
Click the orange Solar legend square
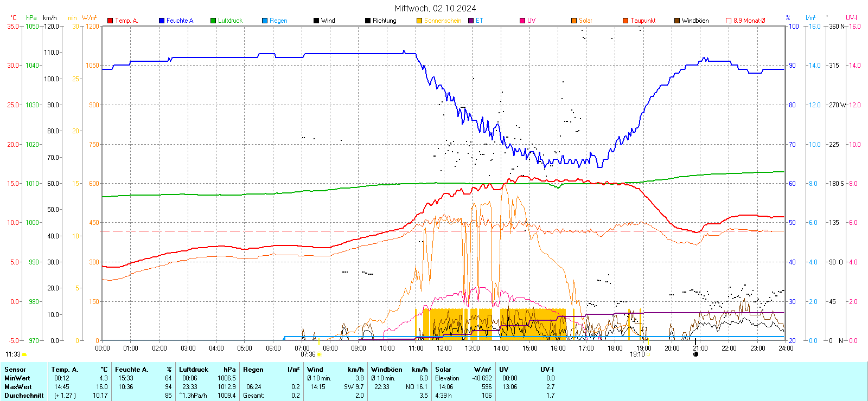tap(574, 21)
